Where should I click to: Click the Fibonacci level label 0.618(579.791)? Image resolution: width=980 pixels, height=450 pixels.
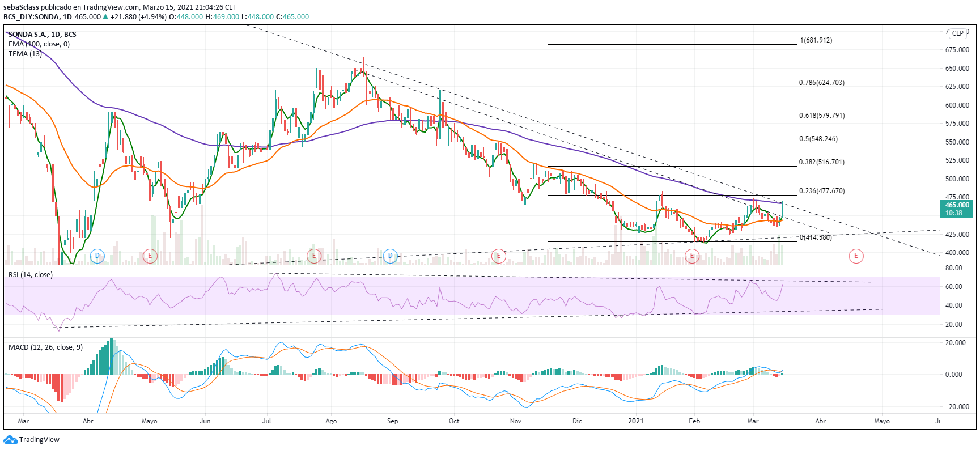(822, 116)
